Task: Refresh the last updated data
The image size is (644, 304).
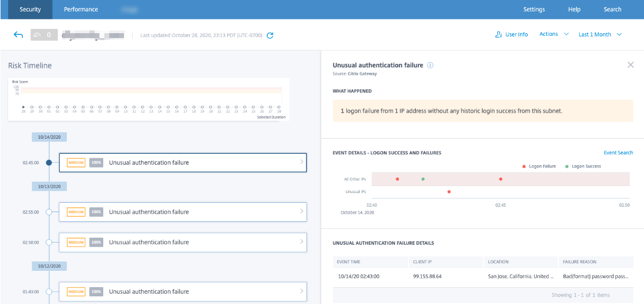Action: [x=270, y=35]
